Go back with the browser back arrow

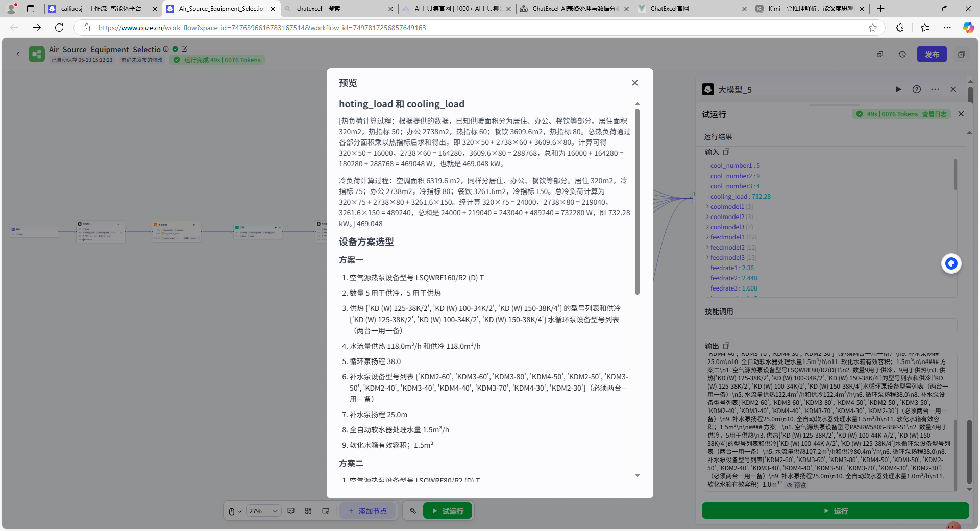[x=14, y=28]
